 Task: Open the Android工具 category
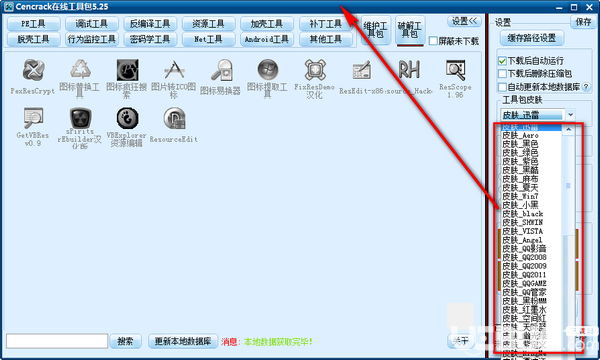[x=267, y=39]
